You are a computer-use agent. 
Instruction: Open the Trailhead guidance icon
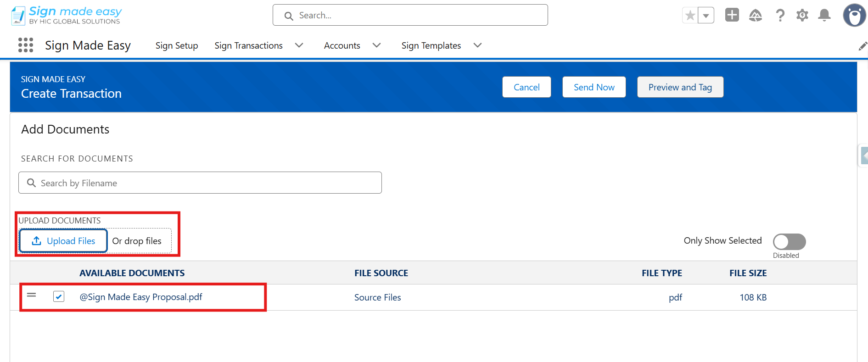756,15
